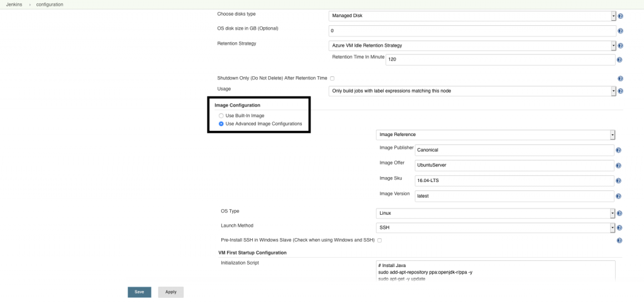
Task: Enable Shutdown Only After Retention Time checkbox
Action: pyautogui.click(x=332, y=78)
